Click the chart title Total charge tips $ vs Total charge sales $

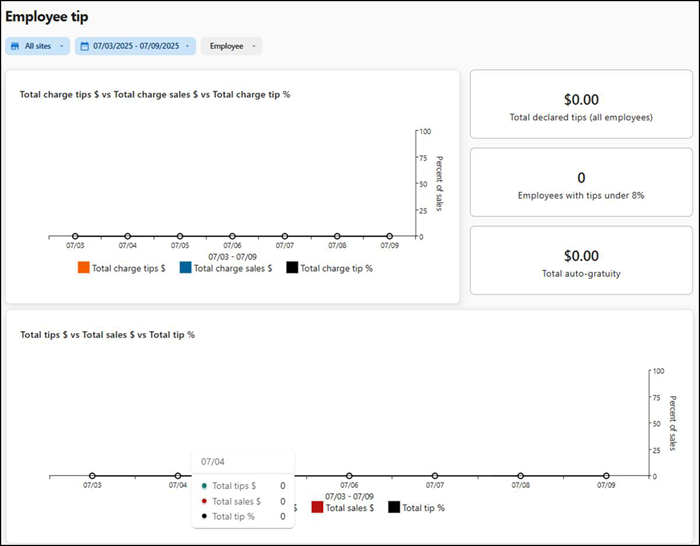155,95
